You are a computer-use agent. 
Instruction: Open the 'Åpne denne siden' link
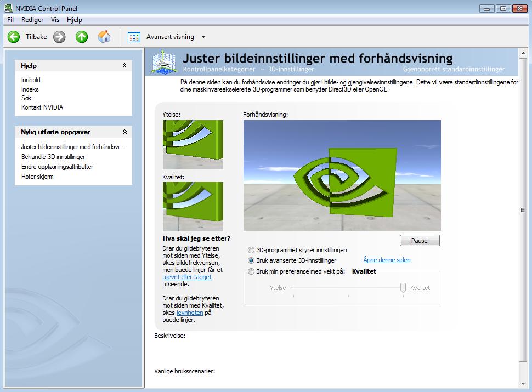pos(387,260)
